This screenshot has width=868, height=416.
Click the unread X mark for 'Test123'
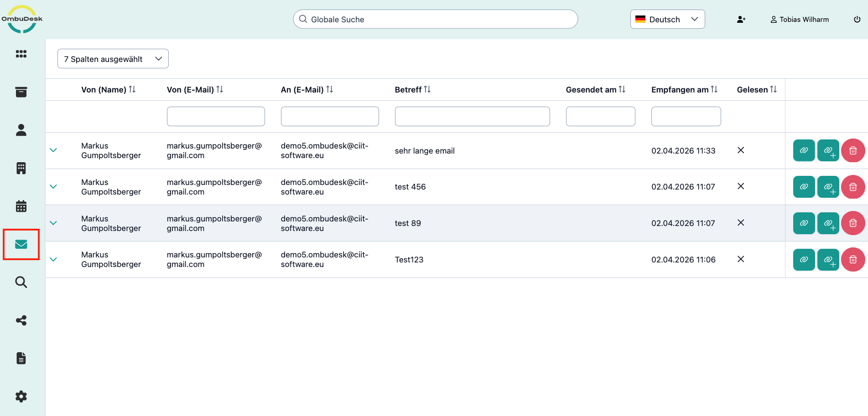pyautogui.click(x=741, y=259)
